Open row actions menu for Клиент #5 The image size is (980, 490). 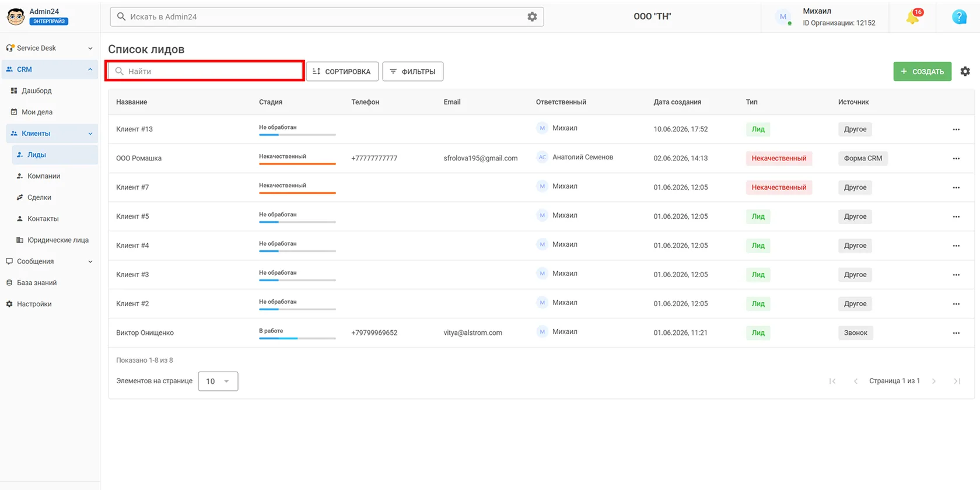point(956,217)
